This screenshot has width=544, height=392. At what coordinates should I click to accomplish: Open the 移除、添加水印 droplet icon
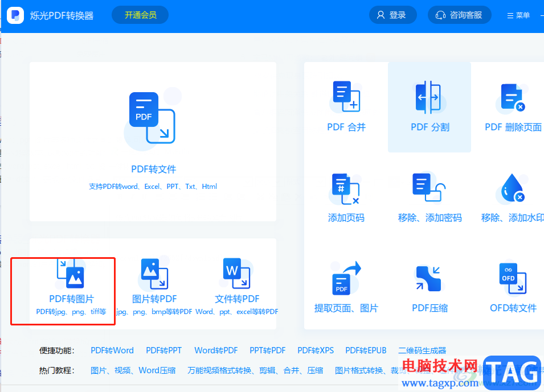click(x=513, y=188)
